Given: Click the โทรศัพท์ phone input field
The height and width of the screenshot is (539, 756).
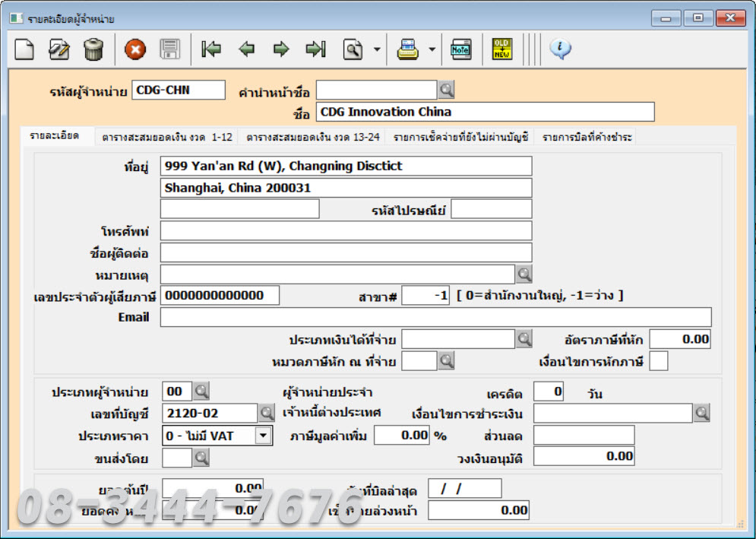Looking at the screenshot, I should click(x=346, y=231).
